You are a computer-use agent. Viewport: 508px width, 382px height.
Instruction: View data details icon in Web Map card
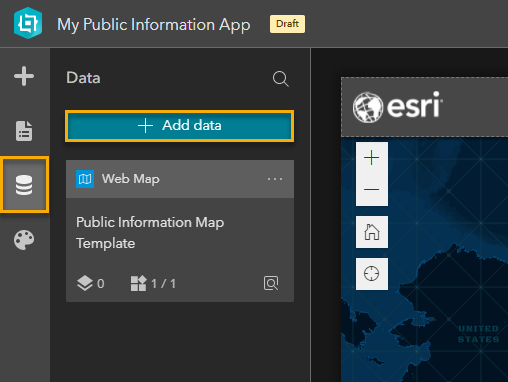coord(271,283)
